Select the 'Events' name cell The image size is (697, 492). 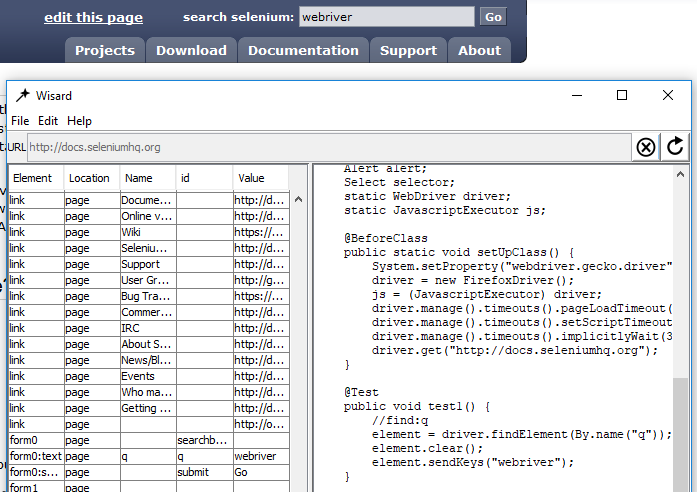pyautogui.click(x=148, y=376)
